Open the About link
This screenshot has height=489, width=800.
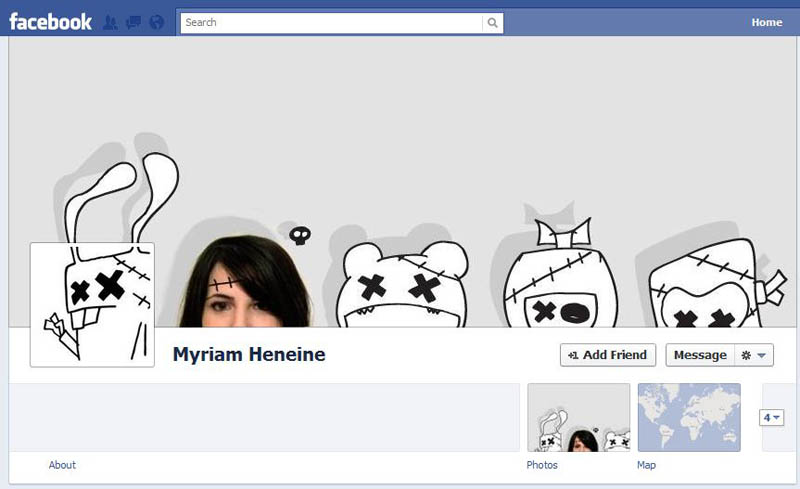coord(62,465)
